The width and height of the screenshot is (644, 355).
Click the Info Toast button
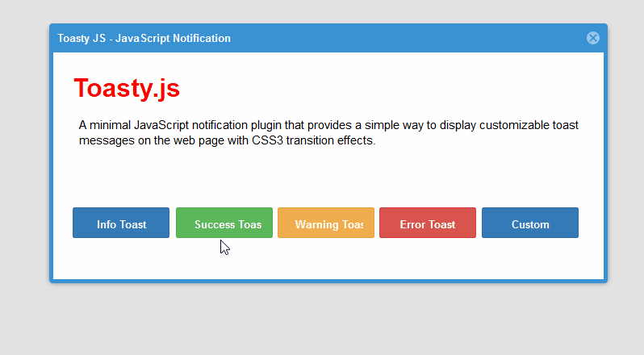click(x=121, y=223)
